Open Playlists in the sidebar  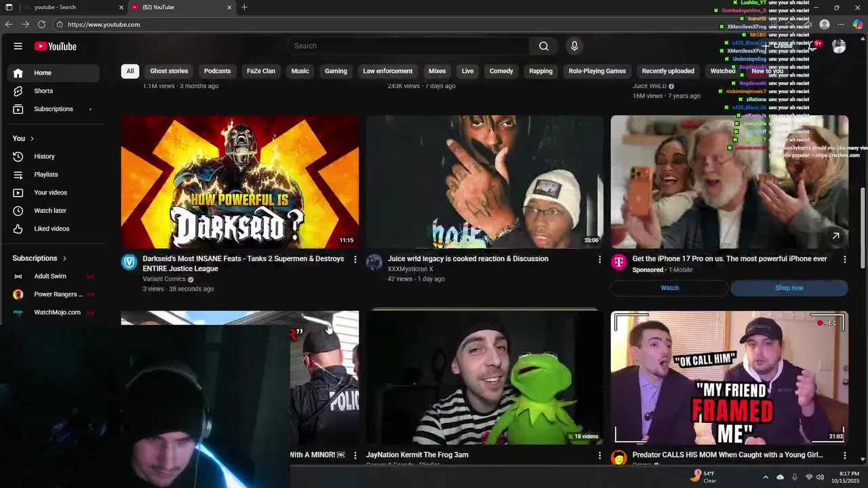click(54, 174)
